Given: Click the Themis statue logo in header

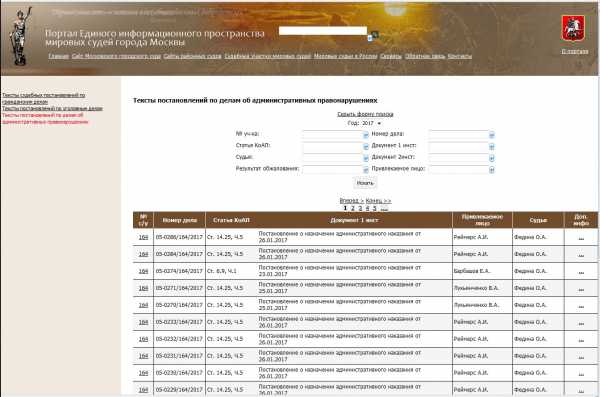Looking at the screenshot, I should (20, 36).
